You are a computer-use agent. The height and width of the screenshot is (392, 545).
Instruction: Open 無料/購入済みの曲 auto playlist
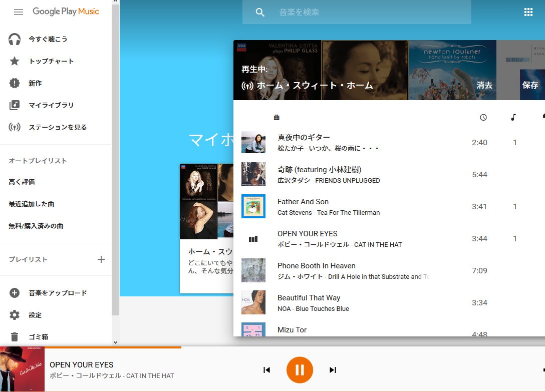coord(36,226)
